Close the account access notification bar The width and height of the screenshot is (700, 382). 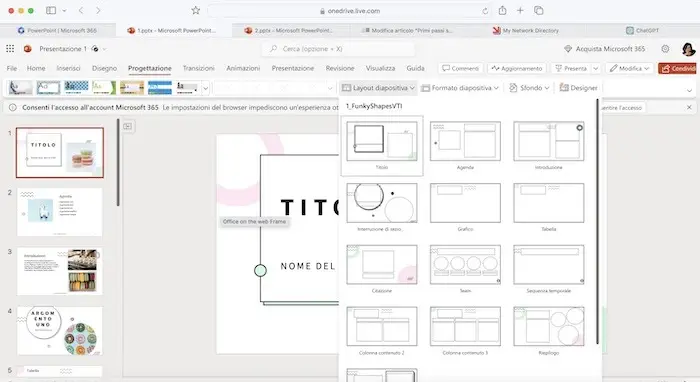click(x=689, y=107)
